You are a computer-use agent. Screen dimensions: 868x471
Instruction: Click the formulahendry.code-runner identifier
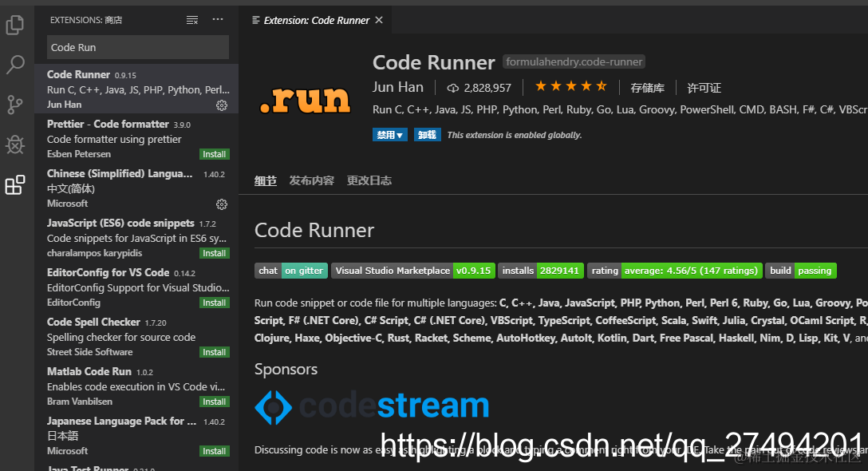pos(574,61)
